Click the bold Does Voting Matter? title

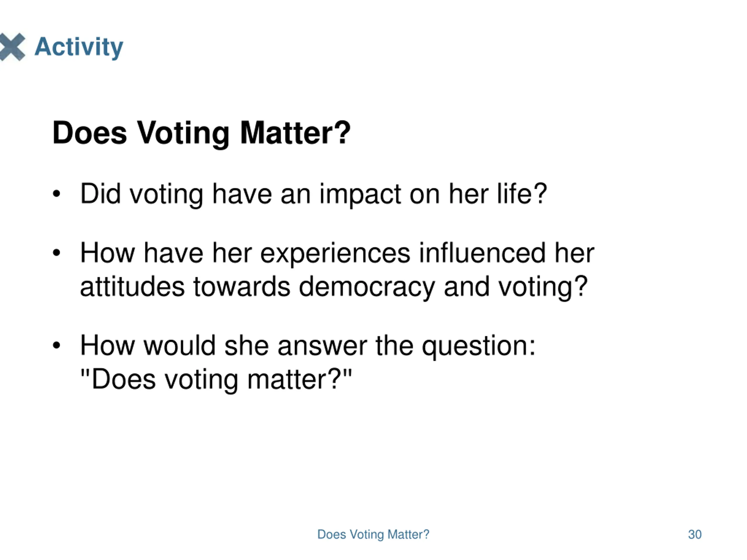point(202,134)
